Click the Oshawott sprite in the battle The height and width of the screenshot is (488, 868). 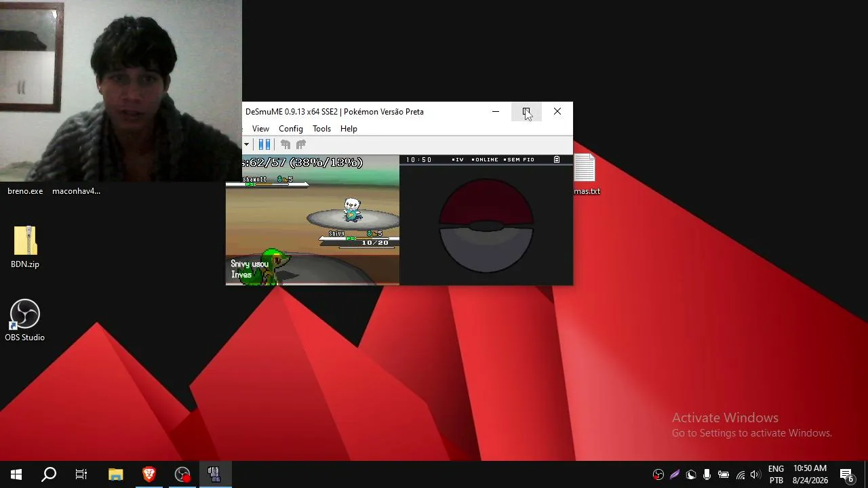pos(352,209)
